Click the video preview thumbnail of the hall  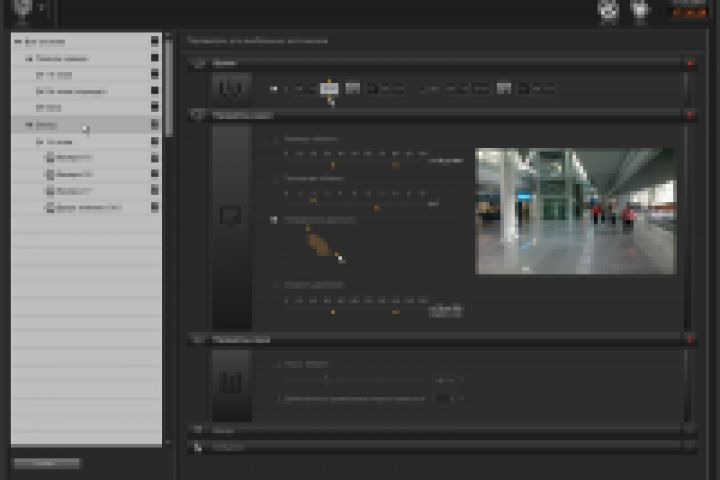click(575, 211)
